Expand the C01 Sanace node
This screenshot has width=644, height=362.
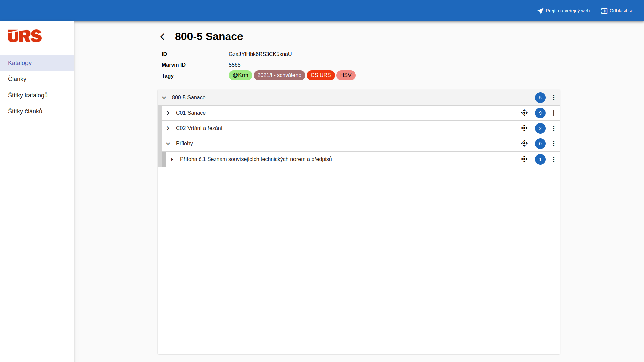point(168,113)
